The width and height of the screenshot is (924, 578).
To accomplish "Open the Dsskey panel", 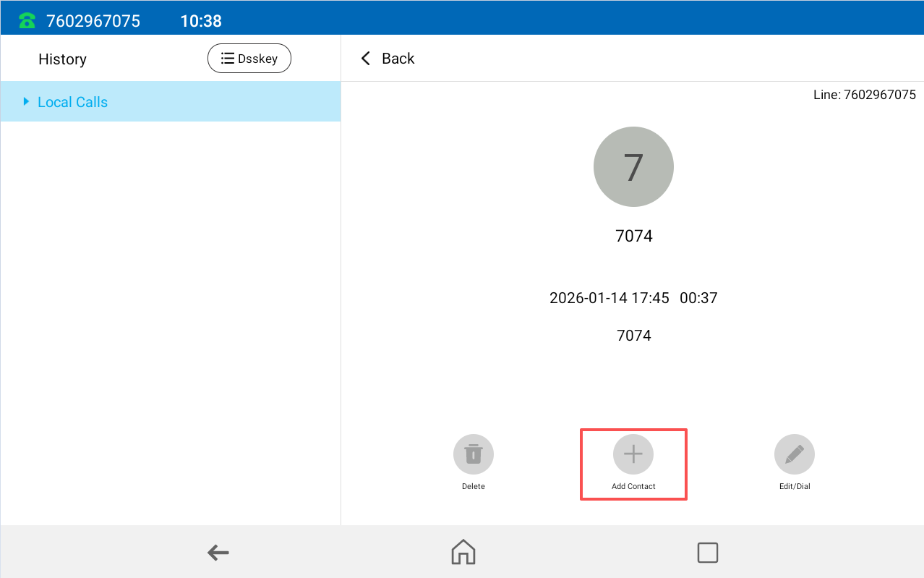I will tap(249, 59).
